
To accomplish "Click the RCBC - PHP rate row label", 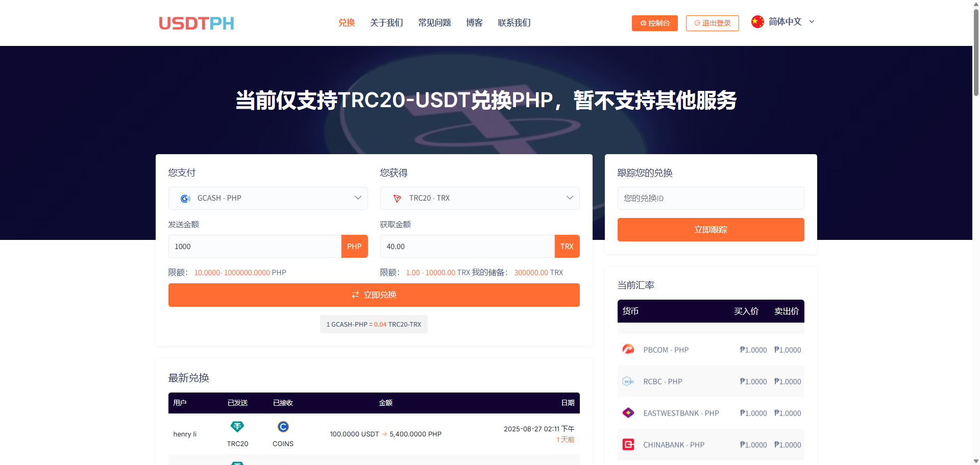I will (663, 382).
